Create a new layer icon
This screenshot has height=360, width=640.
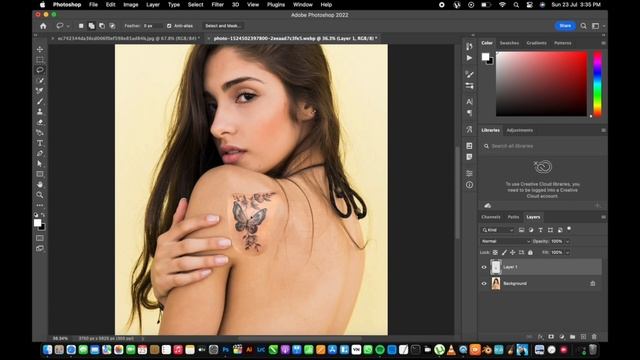click(x=583, y=337)
